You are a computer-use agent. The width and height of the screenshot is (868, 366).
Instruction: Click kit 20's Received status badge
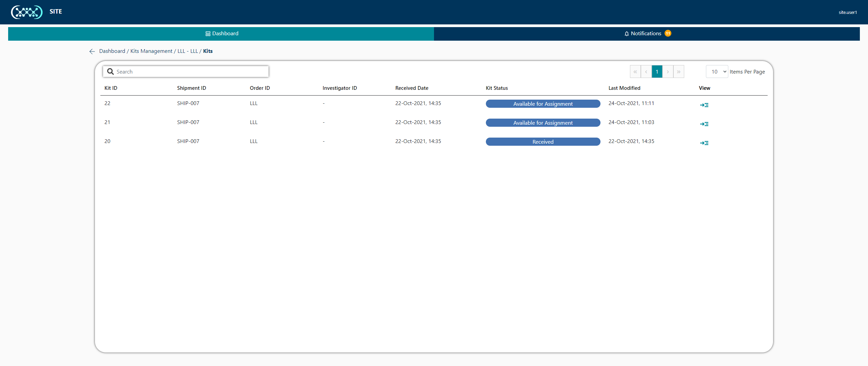click(x=542, y=142)
